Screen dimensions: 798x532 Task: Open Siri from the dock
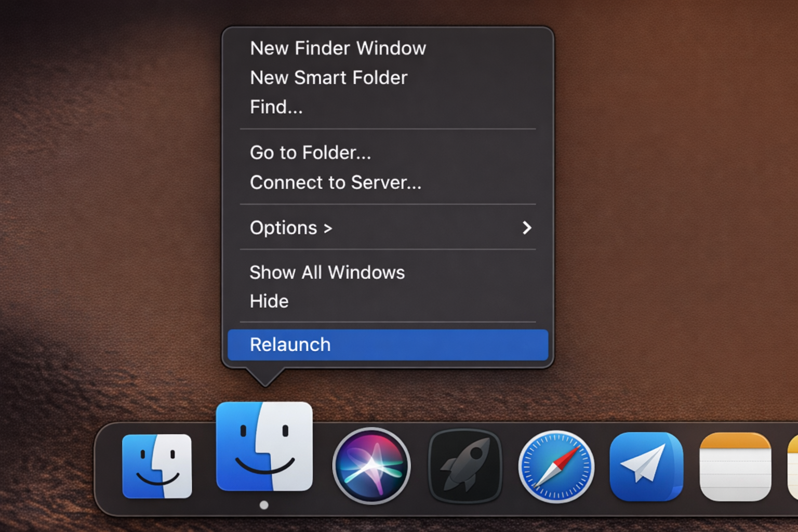371,466
